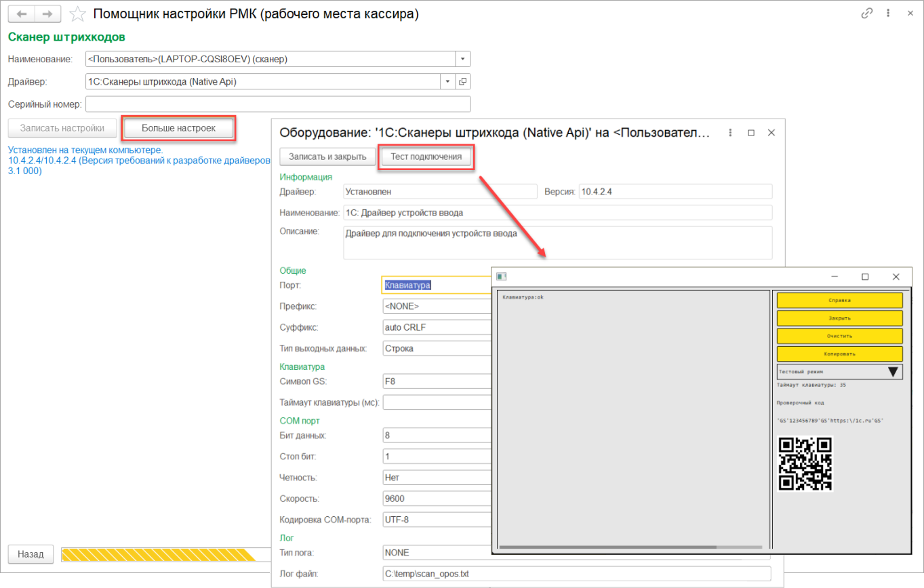Image resolution: width=924 pixels, height=588 pixels.
Task: Copy link via chain icon in top right
Action: [866, 14]
